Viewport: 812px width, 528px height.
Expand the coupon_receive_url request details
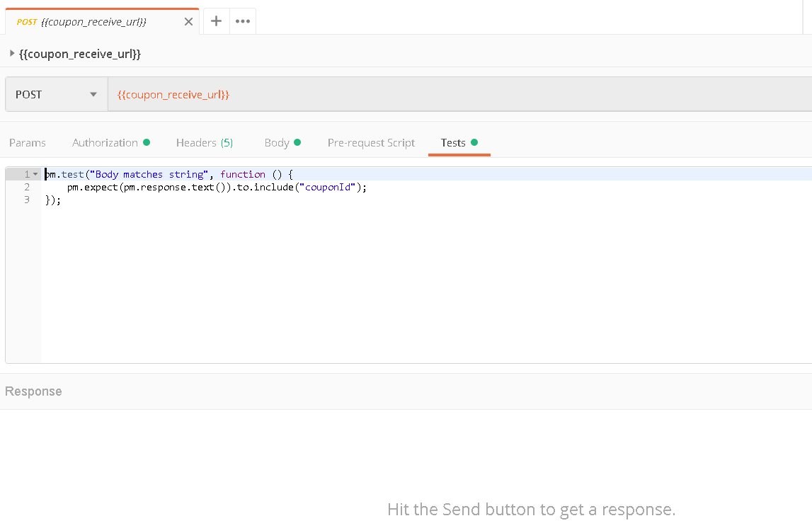click(11, 53)
